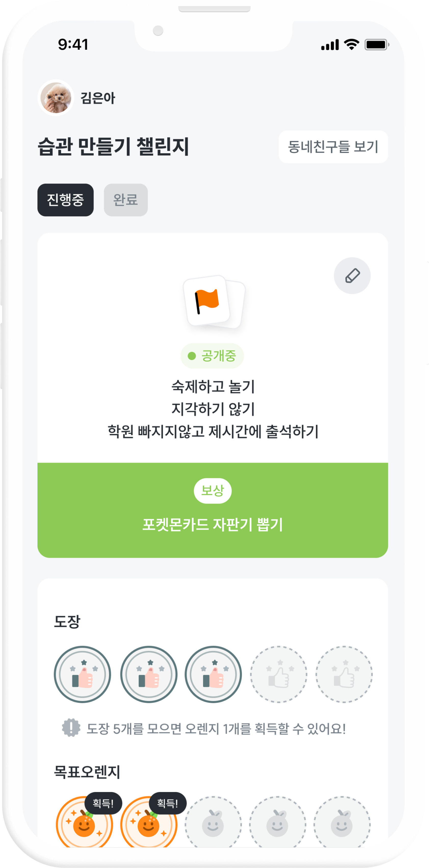Open the orange flag challenge card icon

pyautogui.click(x=214, y=302)
